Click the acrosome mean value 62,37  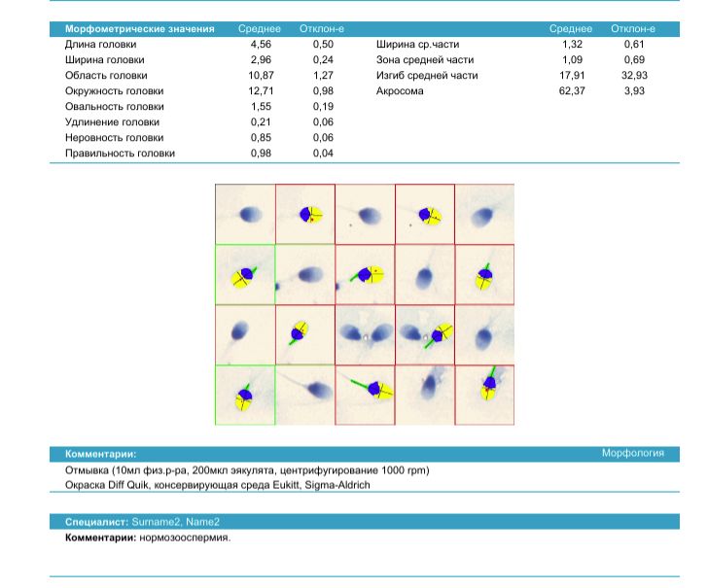click(x=573, y=90)
